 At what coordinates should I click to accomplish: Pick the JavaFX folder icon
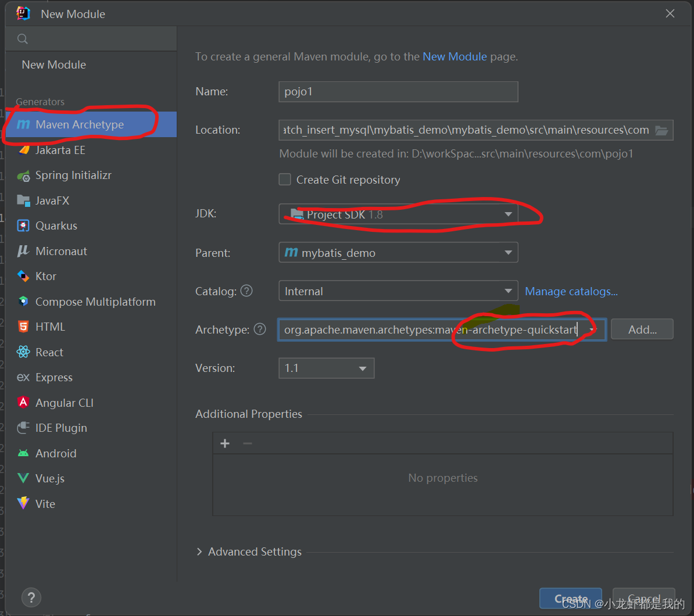click(x=23, y=200)
